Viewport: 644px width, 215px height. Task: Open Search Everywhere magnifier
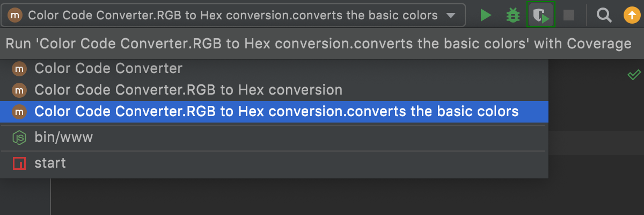tap(604, 16)
